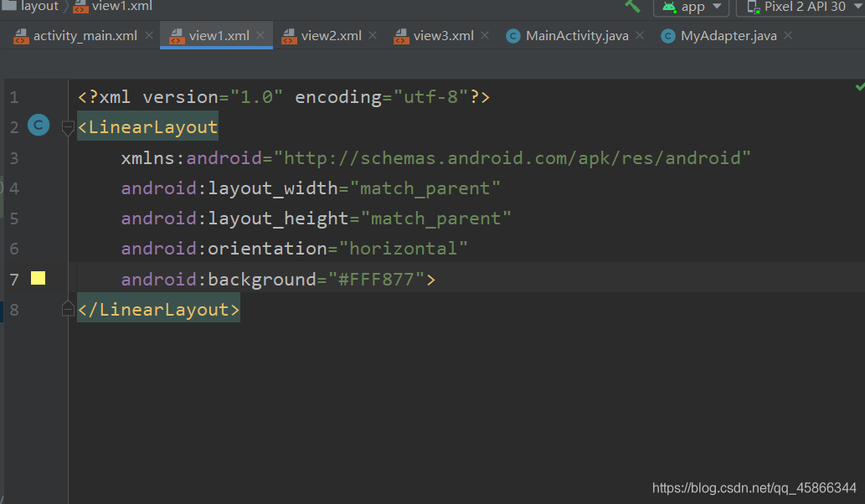The width and height of the screenshot is (865, 504).
Task: Click the yellow color swatch on line 7
Action: [38, 278]
